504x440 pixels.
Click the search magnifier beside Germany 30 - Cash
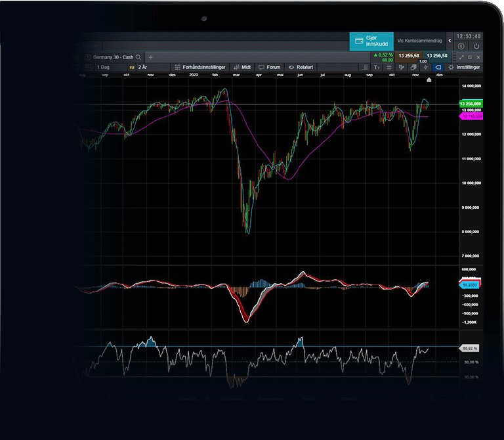(x=138, y=57)
